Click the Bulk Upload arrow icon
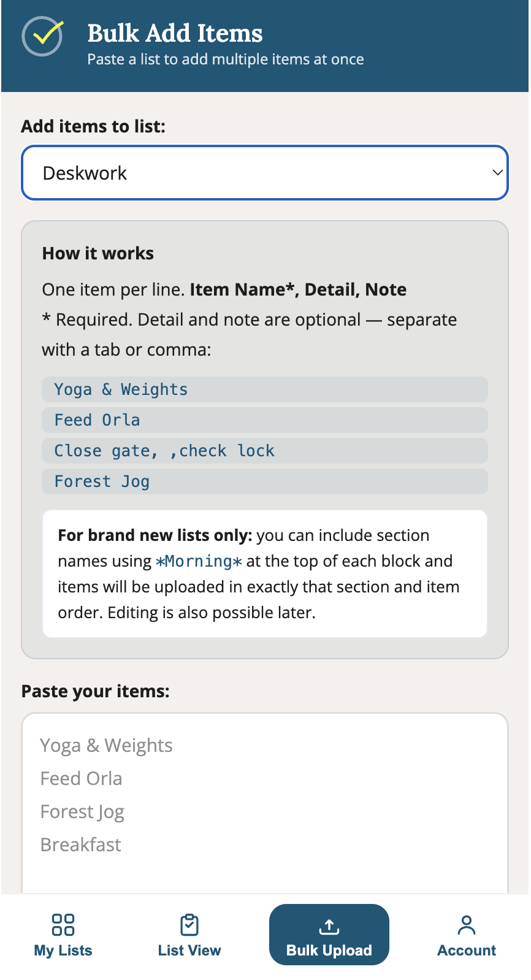This screenshot has width=531, height=980. click(329, 926)
